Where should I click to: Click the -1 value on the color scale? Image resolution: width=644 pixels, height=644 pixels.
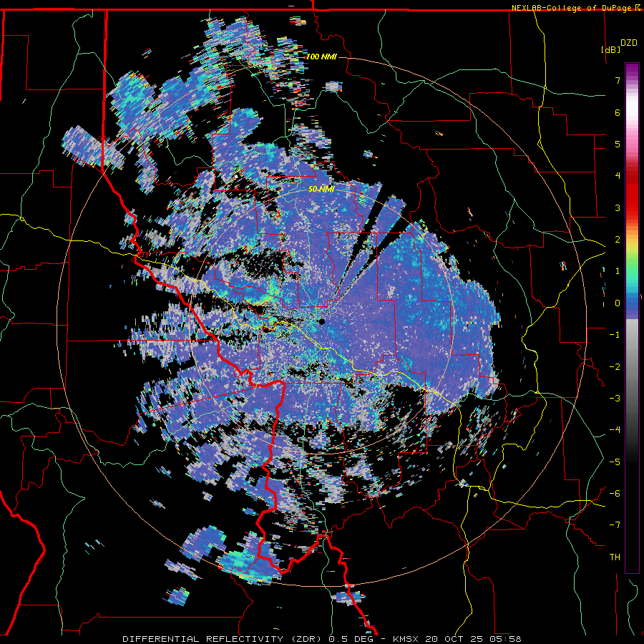coord(615,335)
